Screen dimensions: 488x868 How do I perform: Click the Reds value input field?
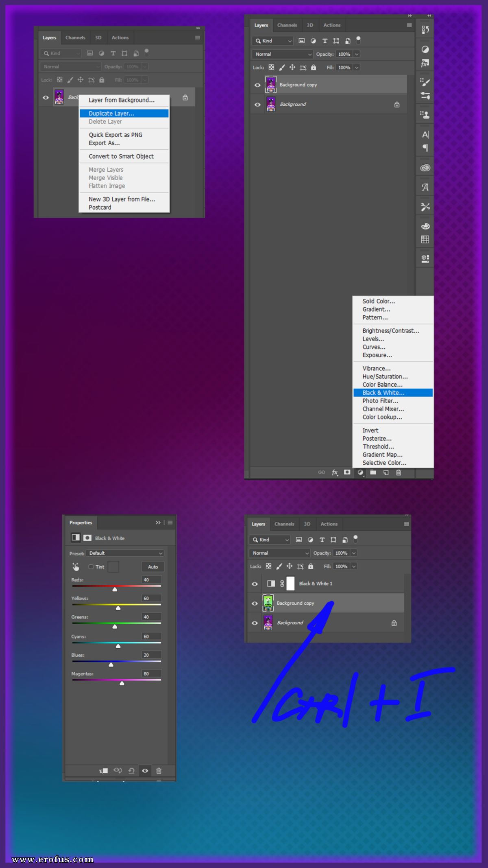pos(152,579)
